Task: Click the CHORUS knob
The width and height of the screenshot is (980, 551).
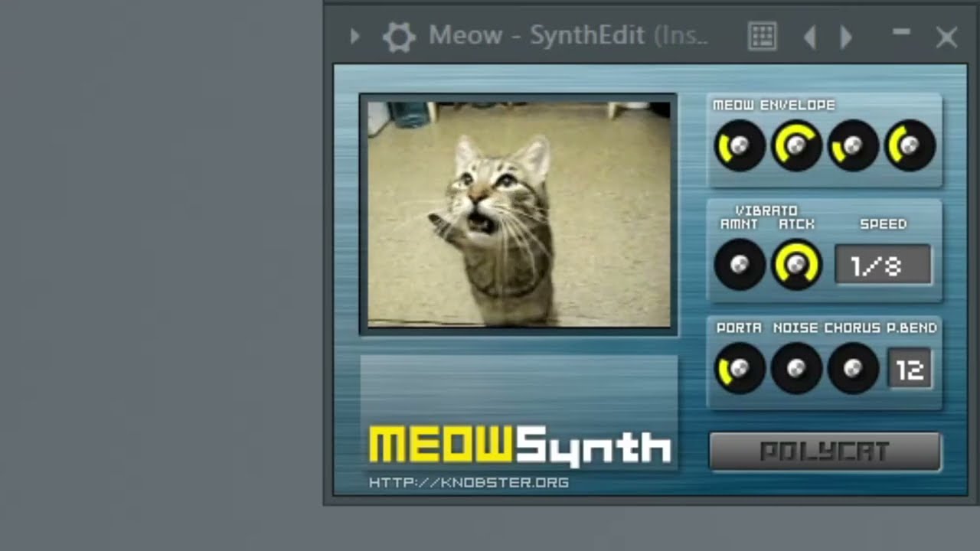Action: 853,369
